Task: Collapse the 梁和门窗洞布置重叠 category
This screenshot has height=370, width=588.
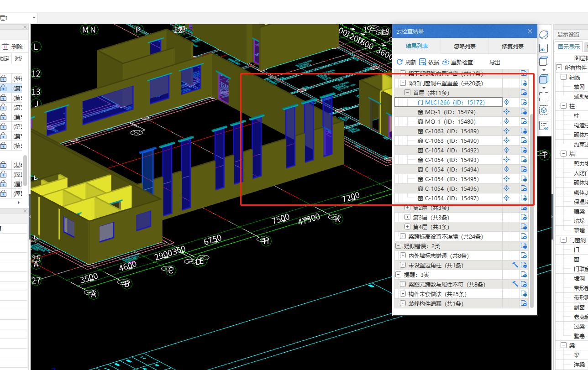Action: click(403, 83)
